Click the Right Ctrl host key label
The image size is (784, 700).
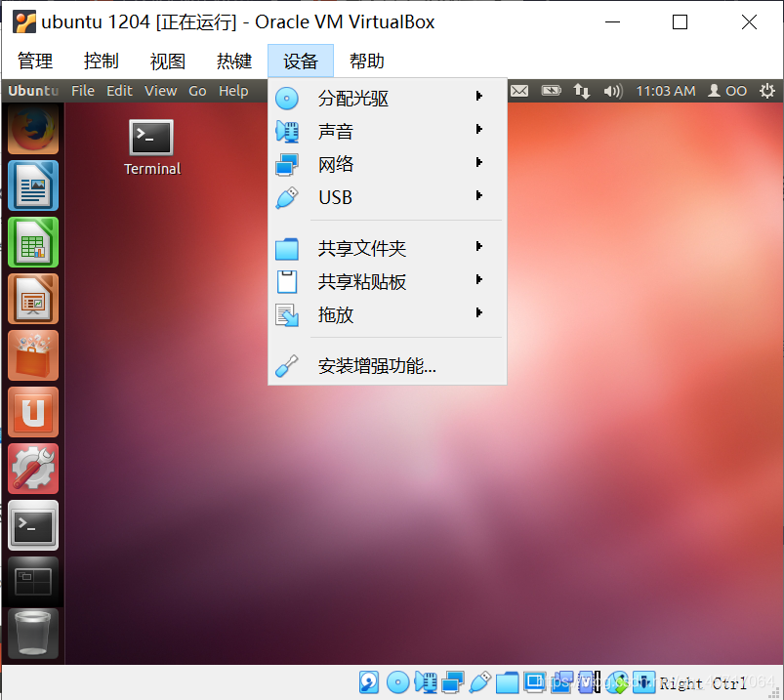pyautogui.click(x=703, y=683)
